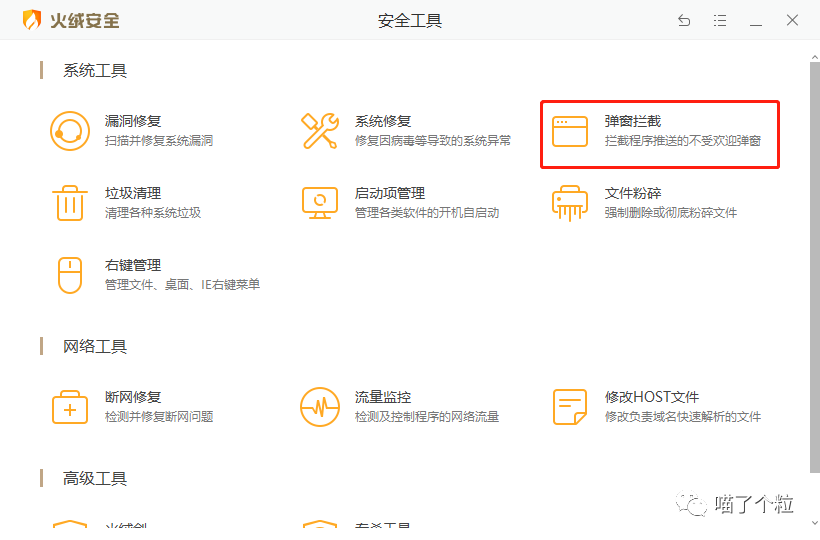Click the scrollbar up arrow
This screenshot has height=540, width=820.
point(815,56)
